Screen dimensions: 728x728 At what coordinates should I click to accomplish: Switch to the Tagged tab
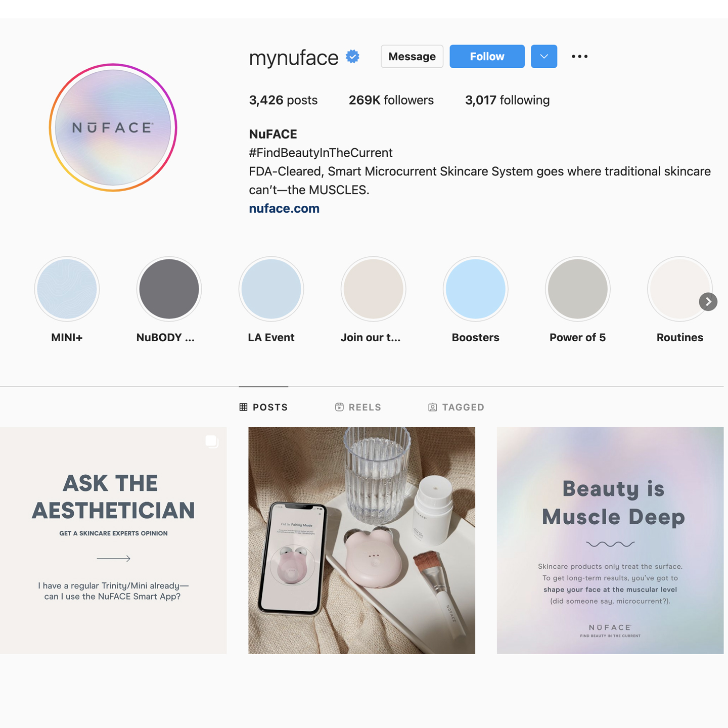pyautogui.click(x=456, y=407)
